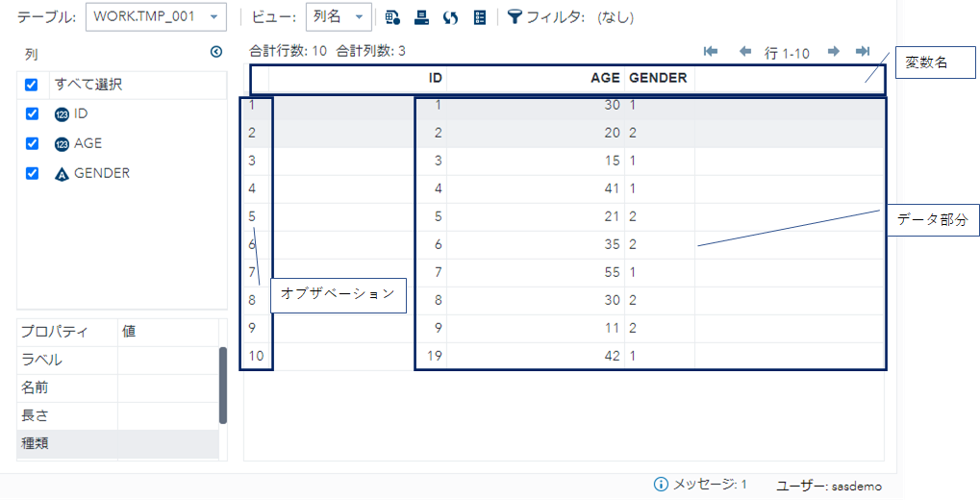Click the AGE cell showing 35

(536, 244)
